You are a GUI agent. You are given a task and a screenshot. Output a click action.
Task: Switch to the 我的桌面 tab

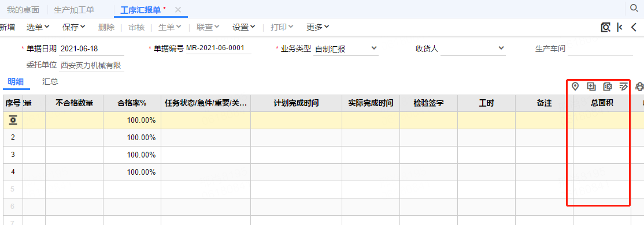click(23, 10)
